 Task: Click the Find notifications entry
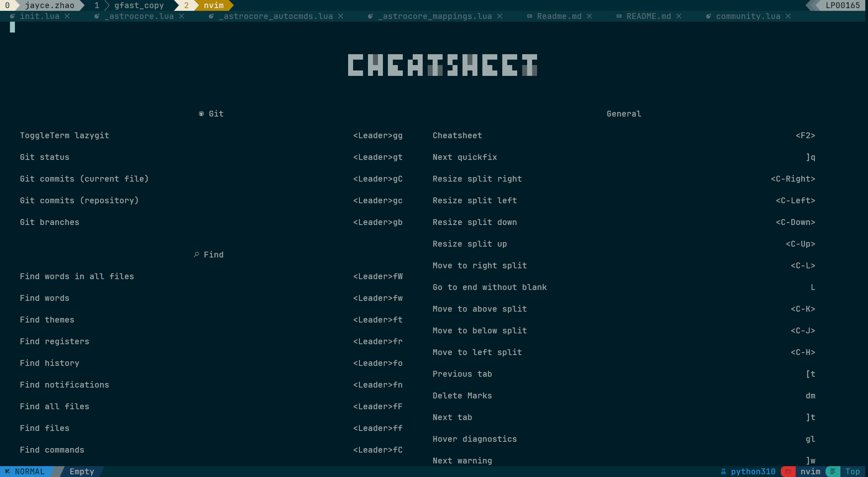point(65,385)
